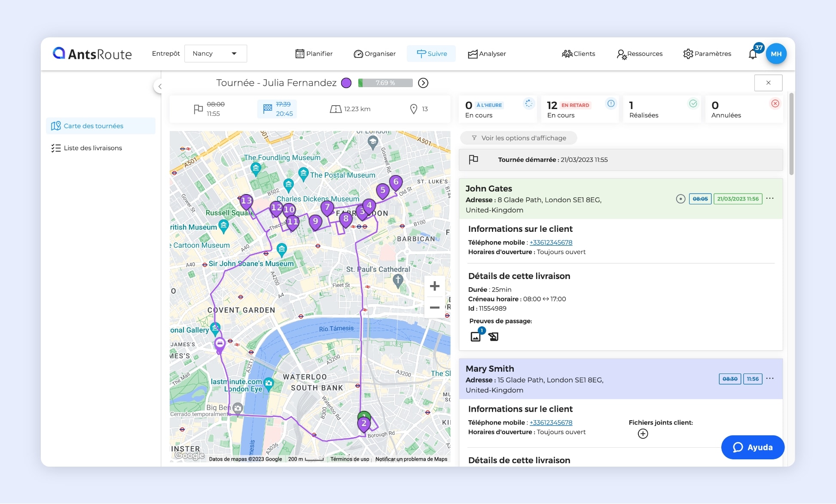
Task: Add a client attachment with plus icon
Action: (643, 434)
